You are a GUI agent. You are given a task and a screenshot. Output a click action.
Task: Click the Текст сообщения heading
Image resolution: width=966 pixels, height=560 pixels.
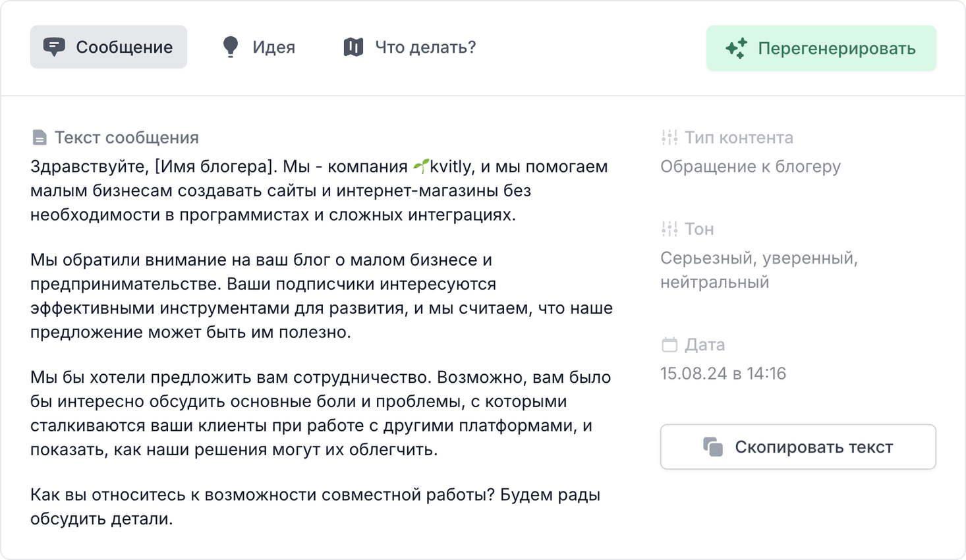pyautogui.click(x=127, y=137)
